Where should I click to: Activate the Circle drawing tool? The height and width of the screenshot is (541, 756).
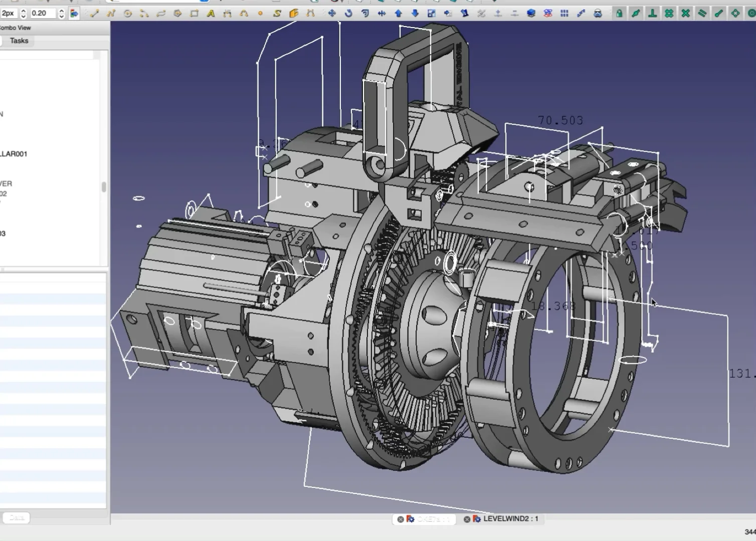(x=127, y=13)
